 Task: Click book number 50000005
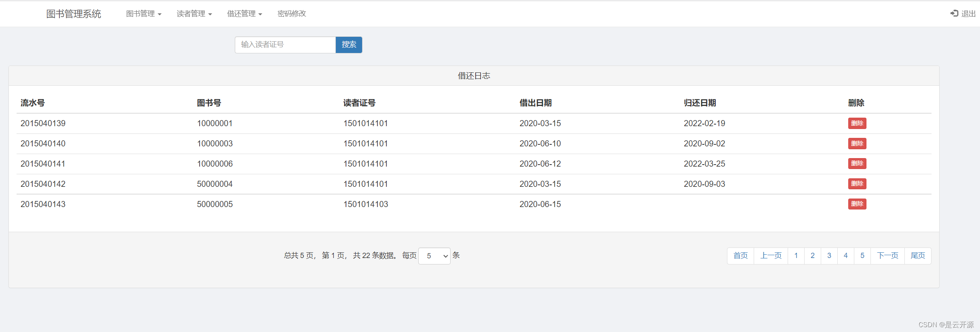tap(215, 204)
